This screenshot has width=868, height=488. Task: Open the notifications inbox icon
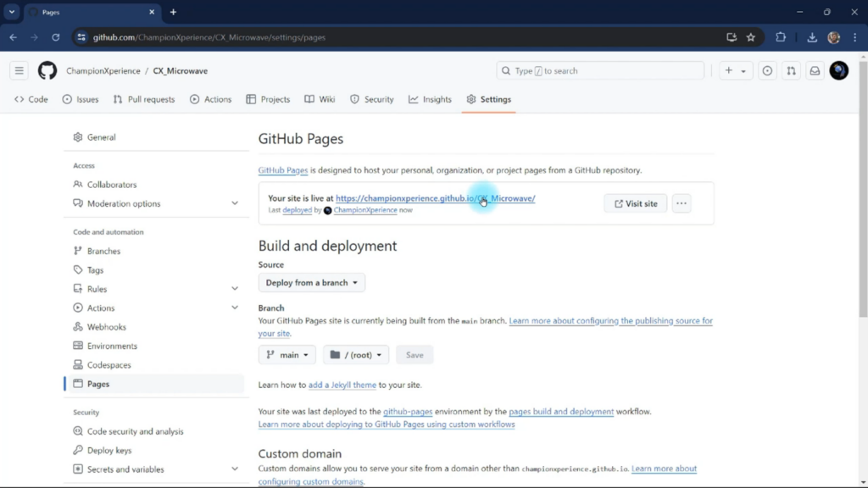point(815,71)
